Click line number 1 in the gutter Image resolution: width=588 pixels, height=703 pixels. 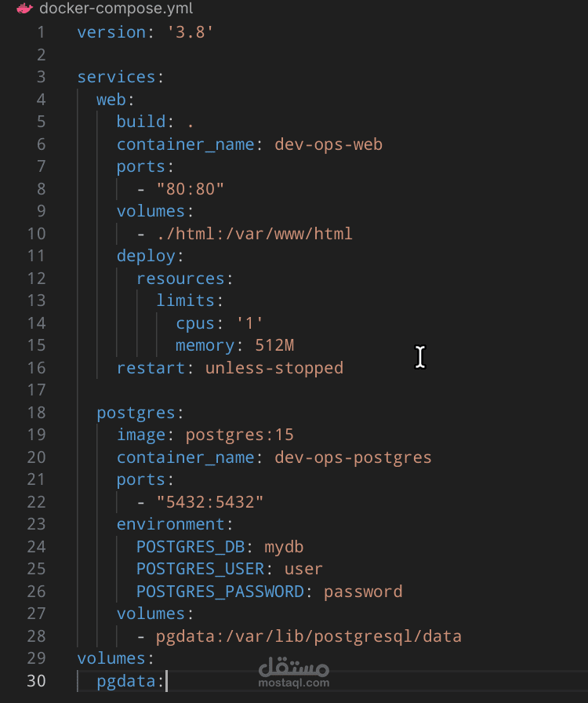pyautogui.click(x=40, y=33)
